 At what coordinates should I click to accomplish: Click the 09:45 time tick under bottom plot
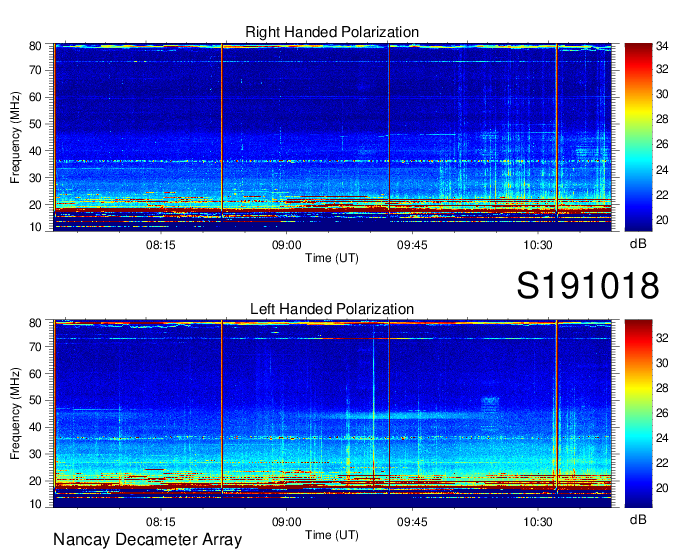[x=412, y=522]
